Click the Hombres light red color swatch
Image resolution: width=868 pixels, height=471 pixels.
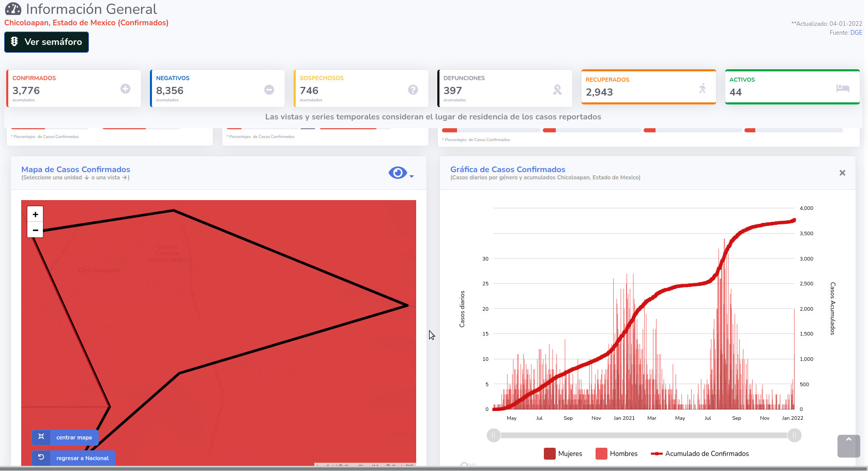tap(601, 453)
